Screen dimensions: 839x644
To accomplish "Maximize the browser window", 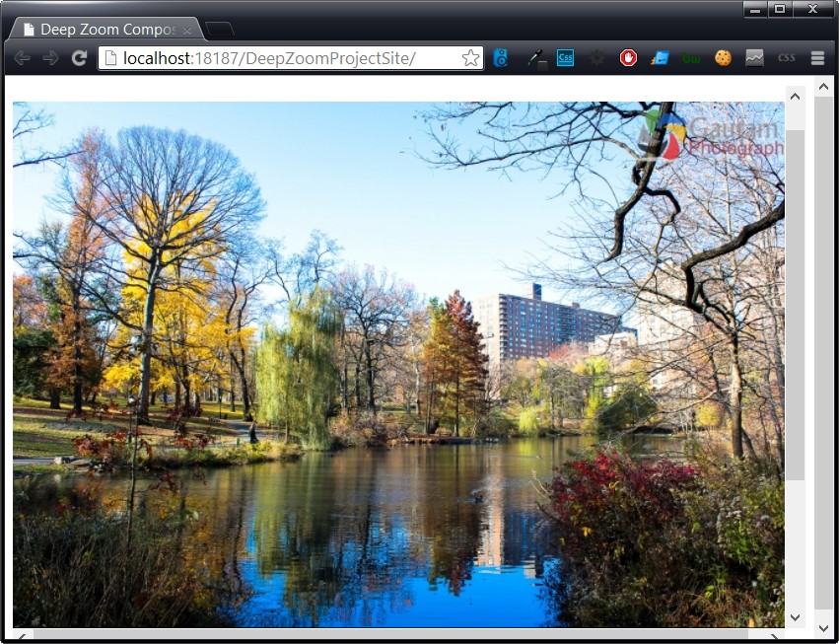I will pos(780,9).
